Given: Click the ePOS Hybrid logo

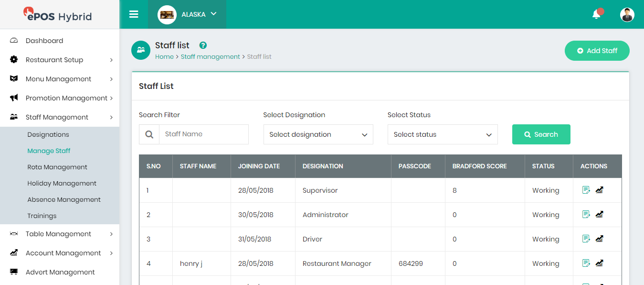Looking at the screenshot, I should (x=58, y=15).
